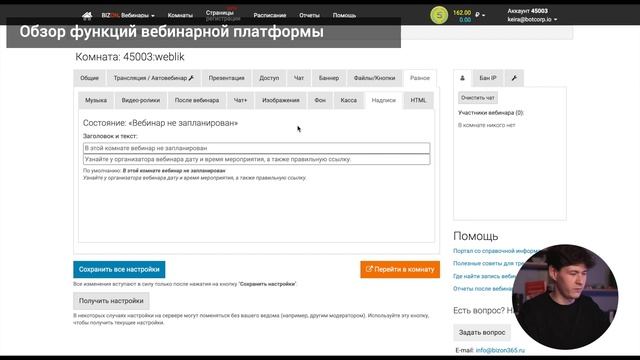
Task: Open the Чат+ sub-tab
Action: 240,100
